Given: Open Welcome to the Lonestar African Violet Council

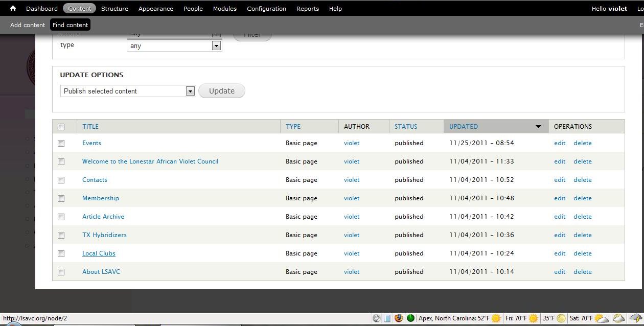Looking at the screenshot, I should [150, 161].
